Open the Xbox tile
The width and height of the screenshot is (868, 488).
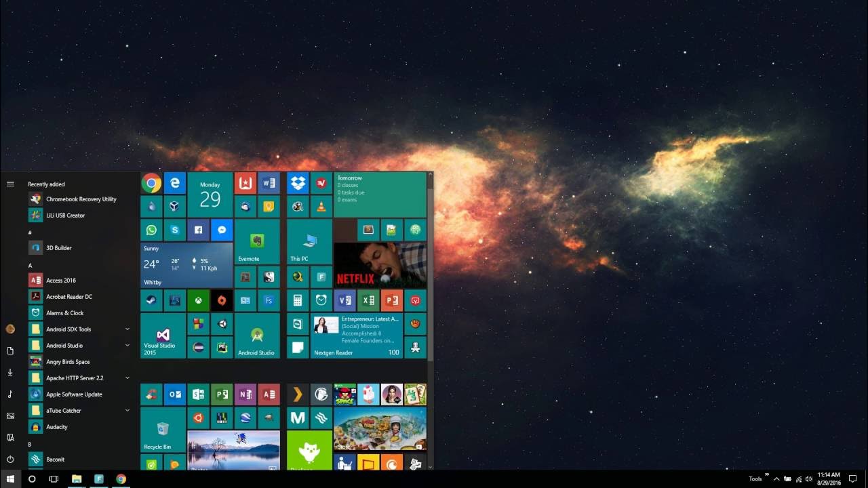198,300
